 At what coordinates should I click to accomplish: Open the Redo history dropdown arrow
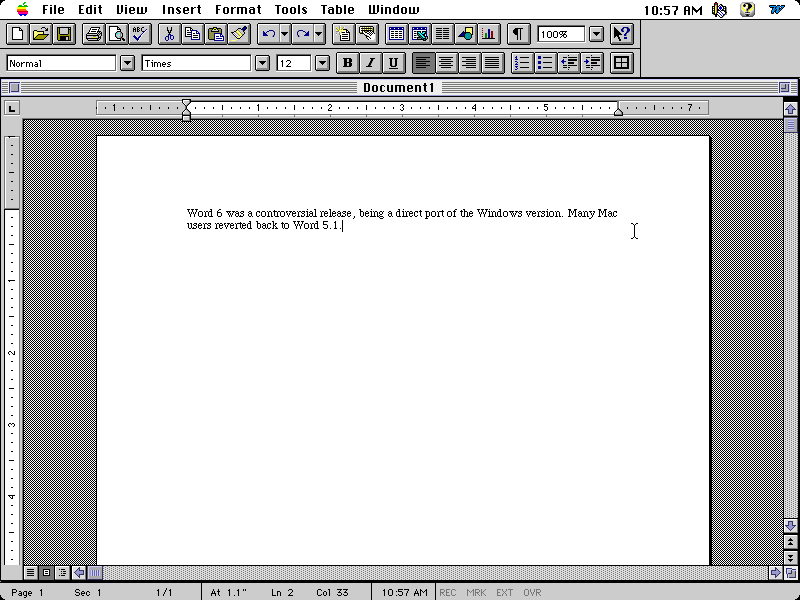pyautogui.click(x=319, y=34)
